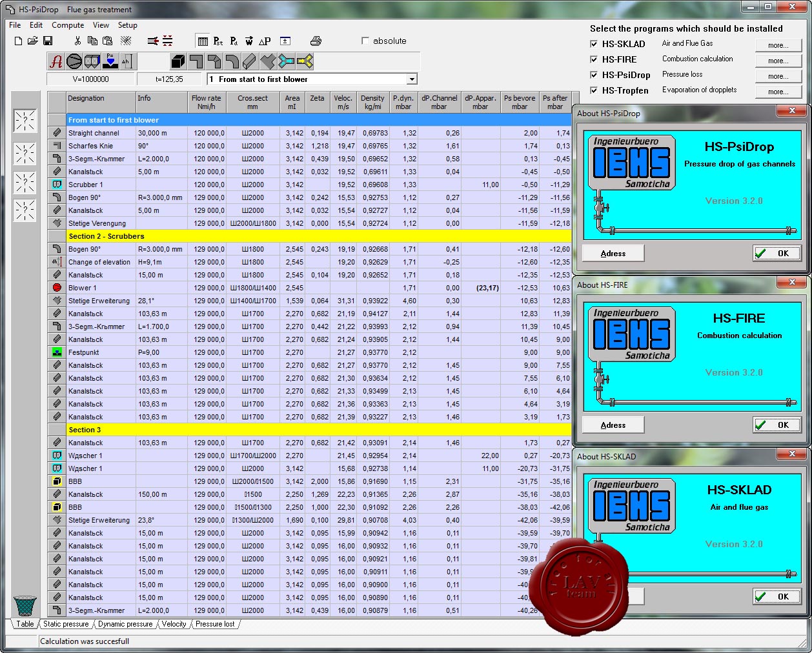Switch to Velocity tab
Screen dimensions: 812x653
point(174,624)
